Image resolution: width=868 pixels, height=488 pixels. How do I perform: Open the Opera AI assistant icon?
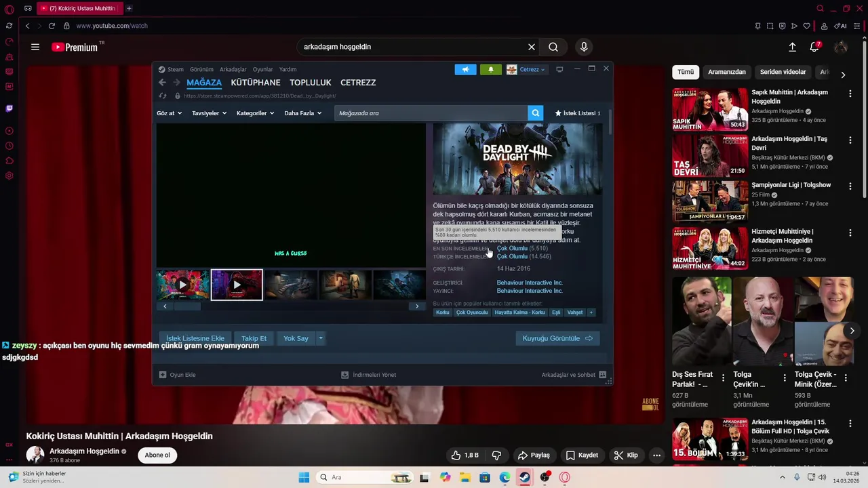(841, 26)
